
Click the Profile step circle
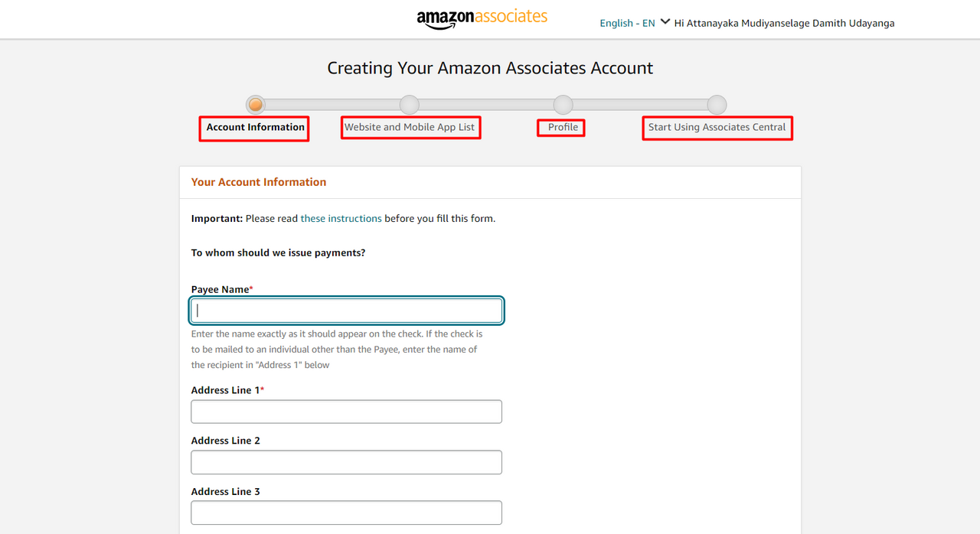[x=563, y=105]
